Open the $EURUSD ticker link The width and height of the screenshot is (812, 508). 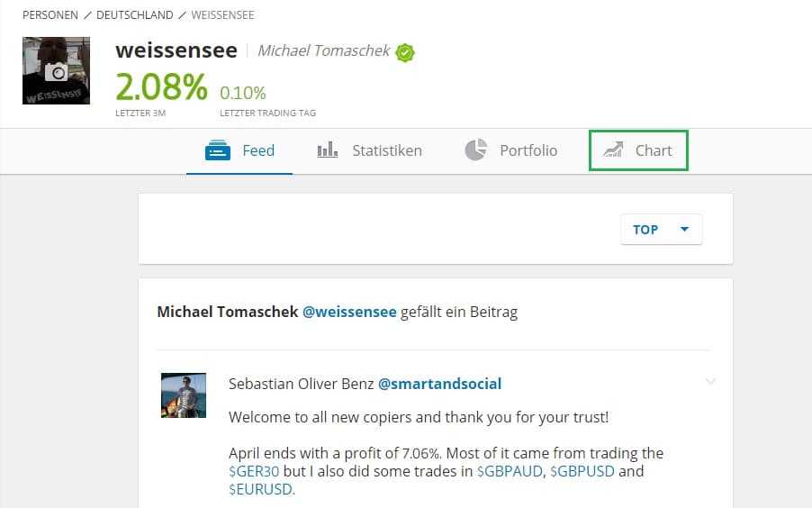(260, 489)
